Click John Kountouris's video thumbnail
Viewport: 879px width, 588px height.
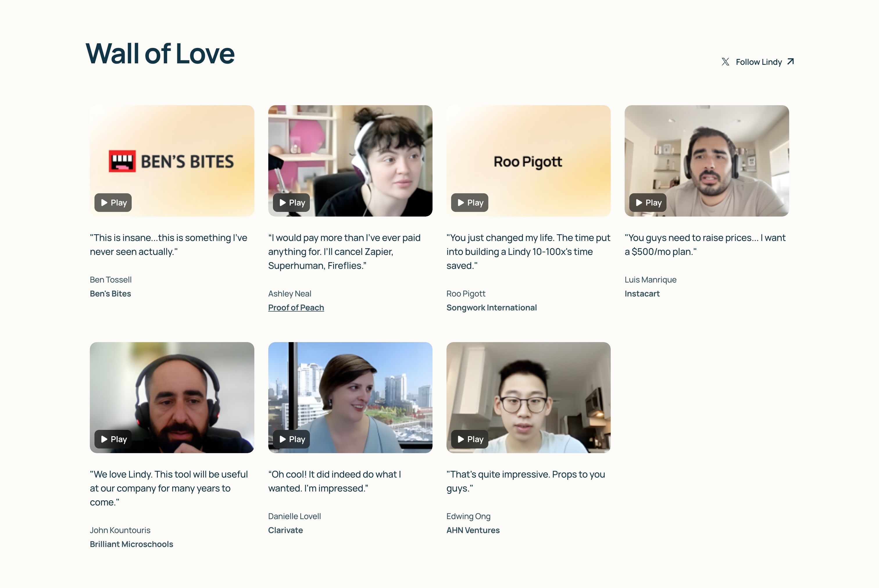point(172,398)
